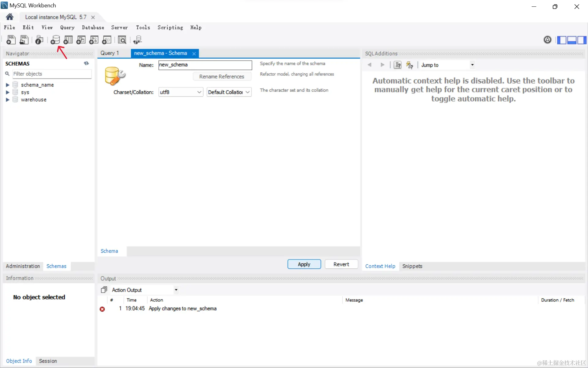Switch to the Query 1 tab
588x368 pixels.
click(110, 53)
